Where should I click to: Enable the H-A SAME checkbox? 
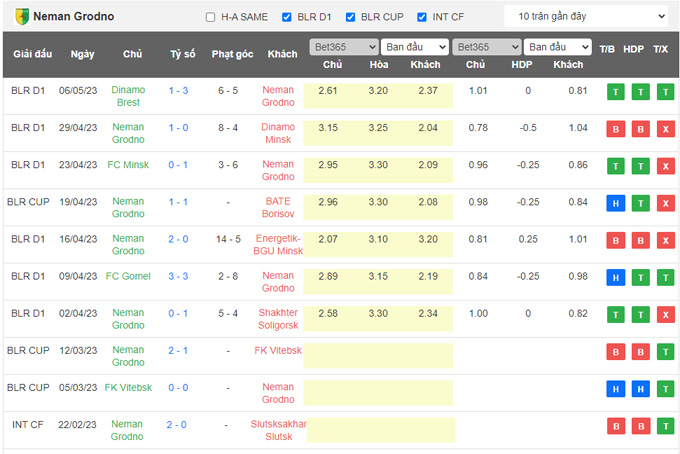(210, 17)
